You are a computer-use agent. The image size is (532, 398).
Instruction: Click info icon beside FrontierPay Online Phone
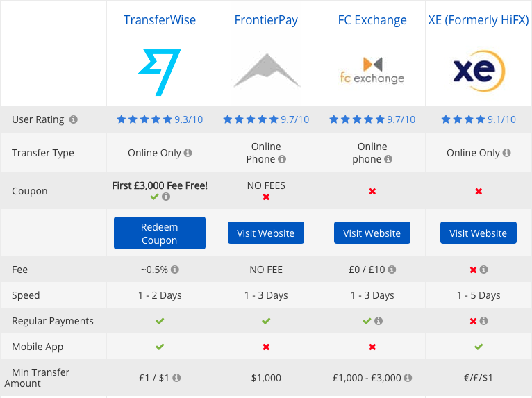tap(282, 159)
